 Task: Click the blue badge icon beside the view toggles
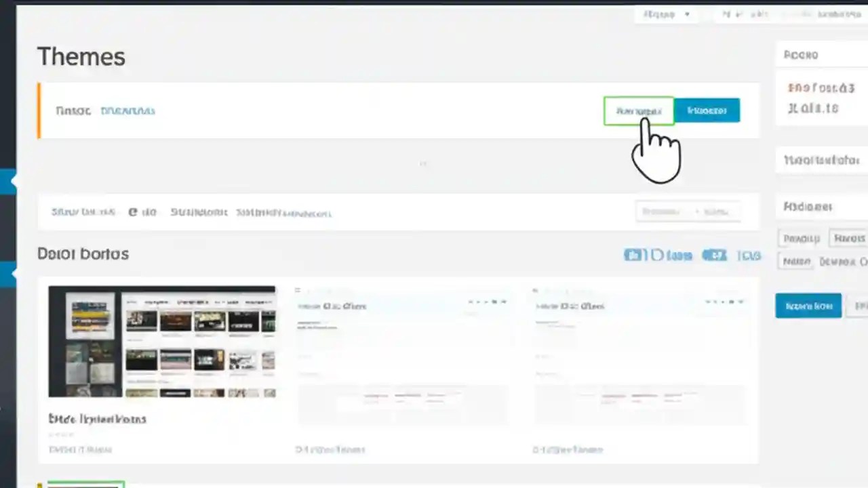(715, 255)
